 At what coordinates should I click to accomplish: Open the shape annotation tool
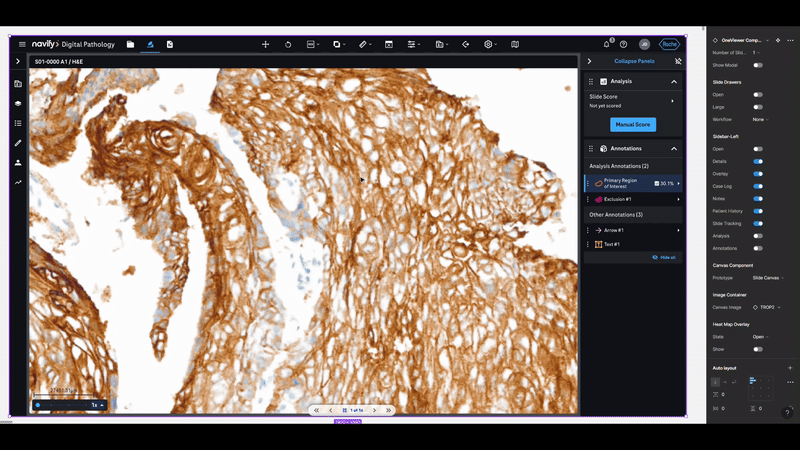point(337,44)
